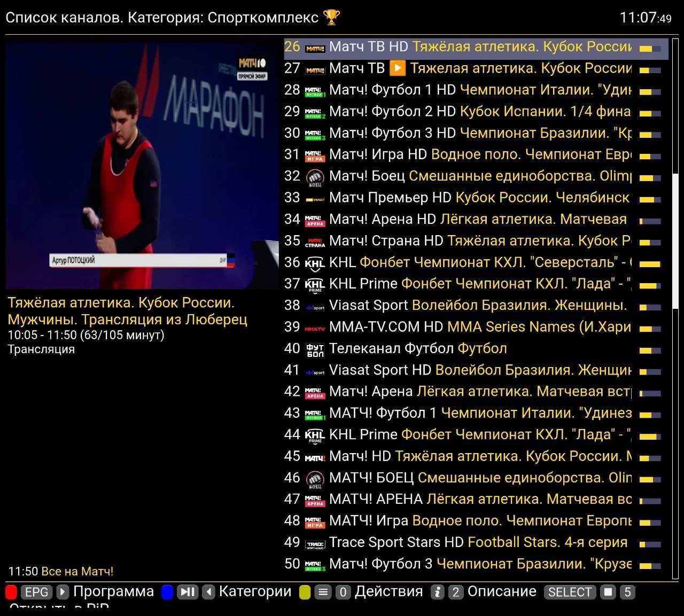The width and height of the screenshot is (684, 616).
Task: Open Описание in the bottom bar
Action: click(x=502, y=591)
